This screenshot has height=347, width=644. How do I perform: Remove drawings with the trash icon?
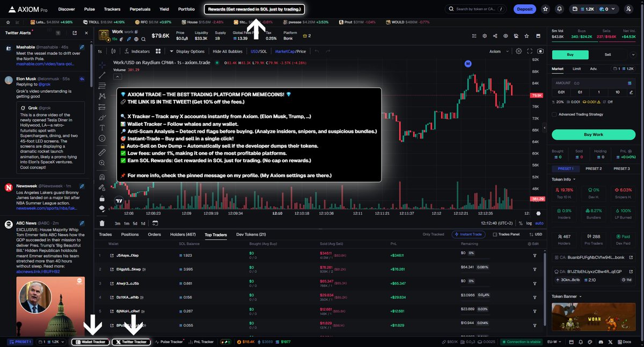[102, 223]
